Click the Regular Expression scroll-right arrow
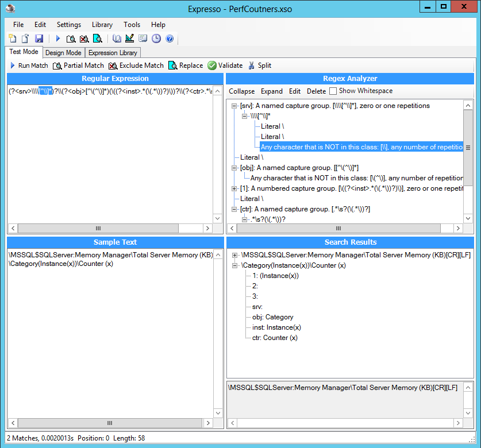The width and height of the screenshot is (481, 448). (x=207, y=228)
